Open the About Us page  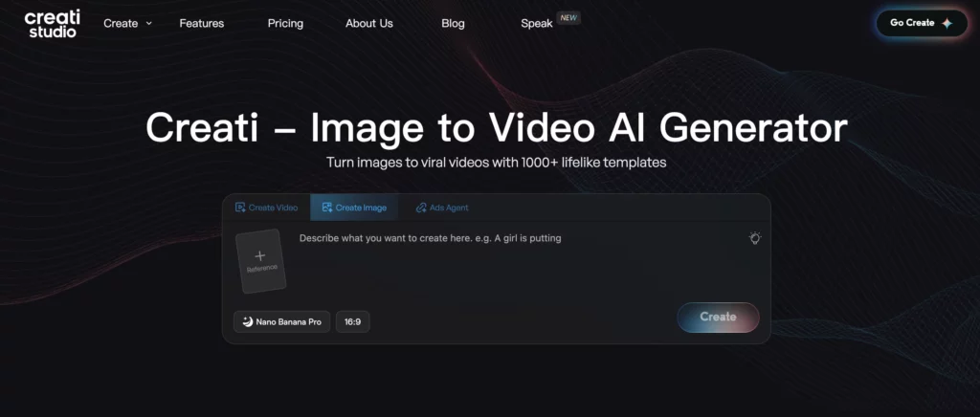(x=369, y=23)
